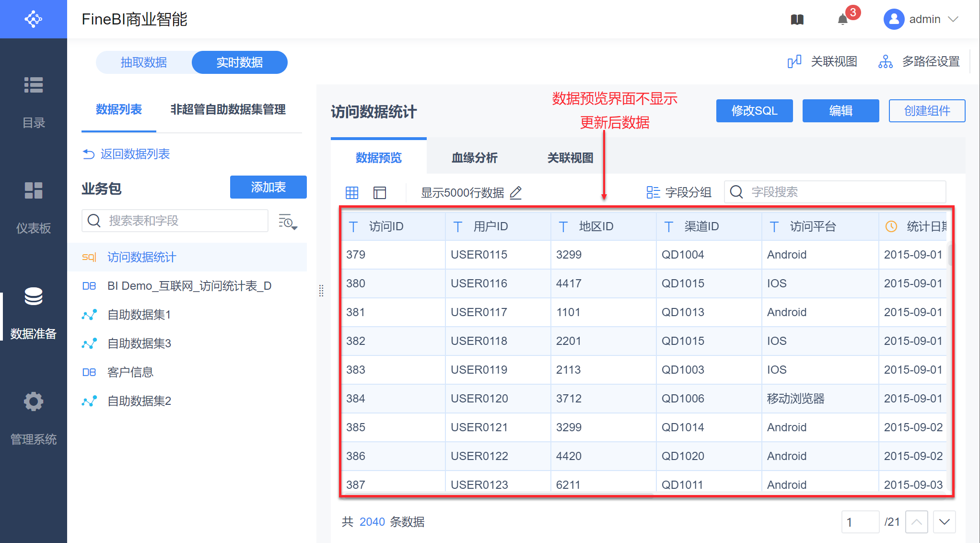Click the 目录 directory sidebar icon

coord(34,85)
